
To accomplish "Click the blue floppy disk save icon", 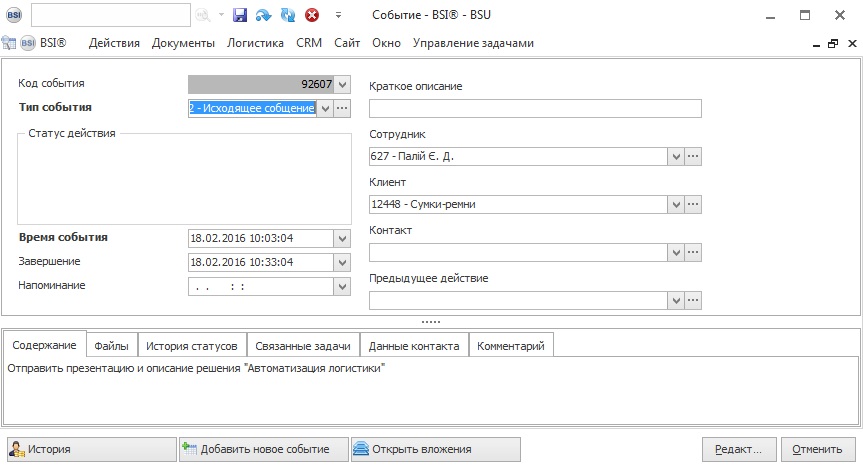I will point(240,15).
